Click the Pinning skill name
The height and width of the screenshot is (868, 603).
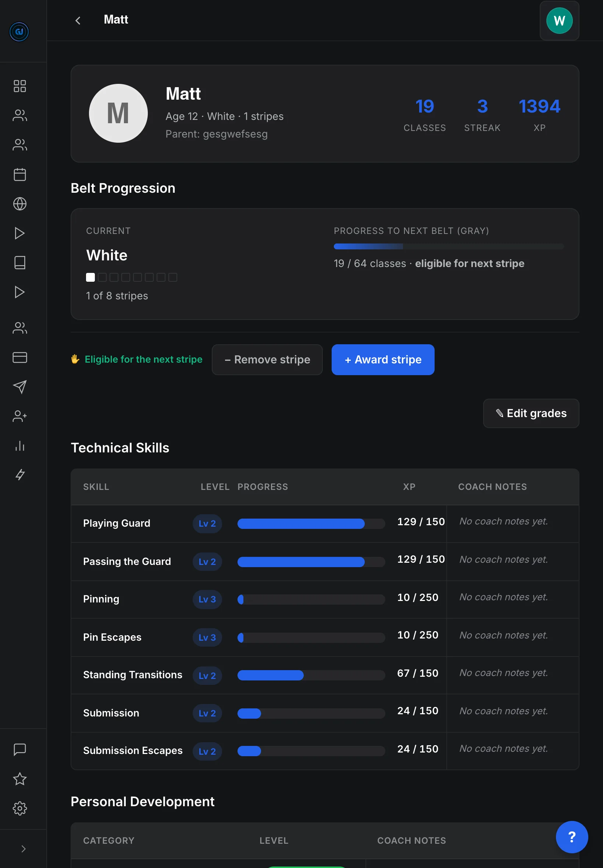point(101,599)
